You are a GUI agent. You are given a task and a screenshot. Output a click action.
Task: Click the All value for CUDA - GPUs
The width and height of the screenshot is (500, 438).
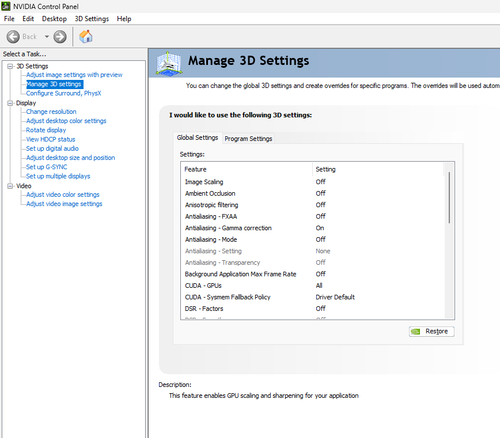319,286
